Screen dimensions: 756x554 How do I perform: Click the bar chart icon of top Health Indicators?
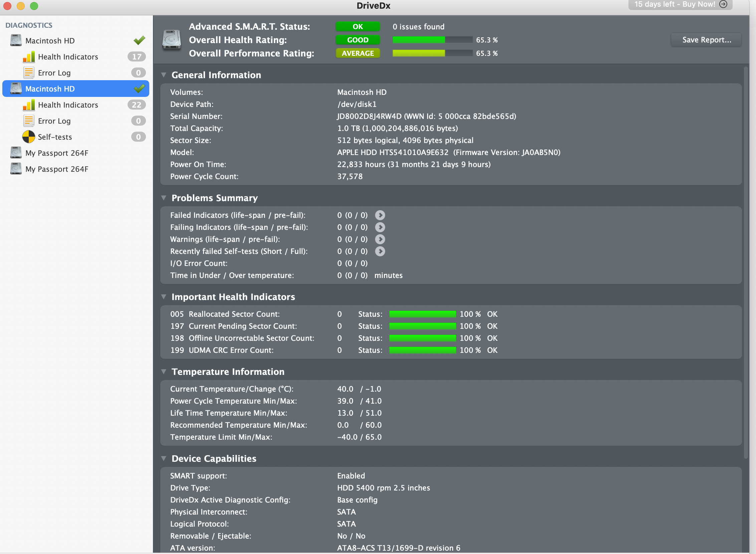click(x=29, y=57)
